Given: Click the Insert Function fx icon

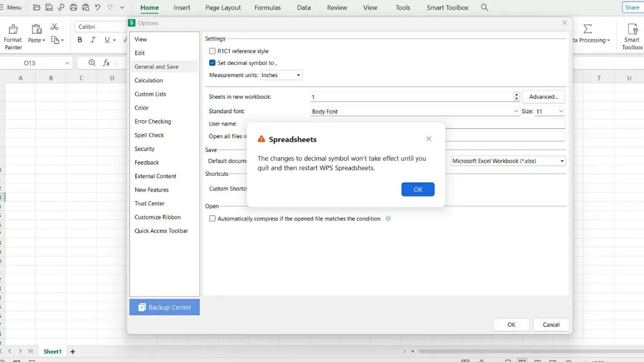Looking at the screenshot, I should click(x=106, y=63).
